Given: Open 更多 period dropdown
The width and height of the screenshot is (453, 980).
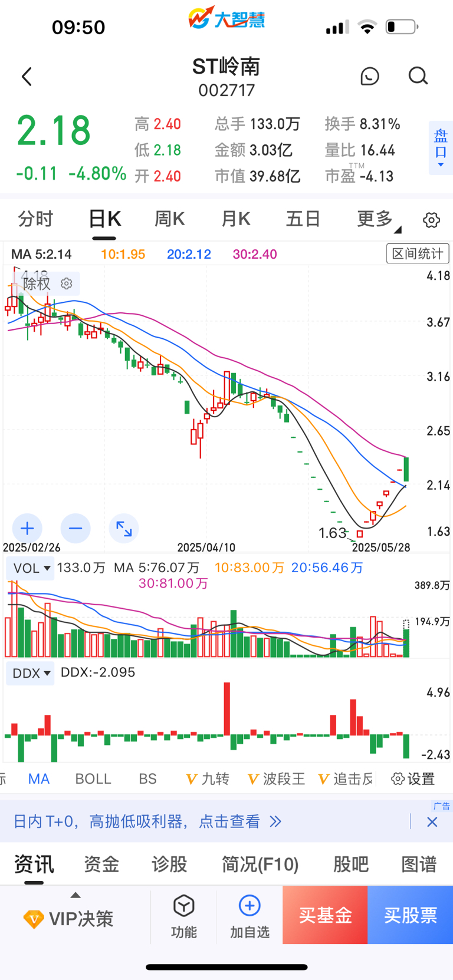Looking at the screenshot, I should point(379,219).
